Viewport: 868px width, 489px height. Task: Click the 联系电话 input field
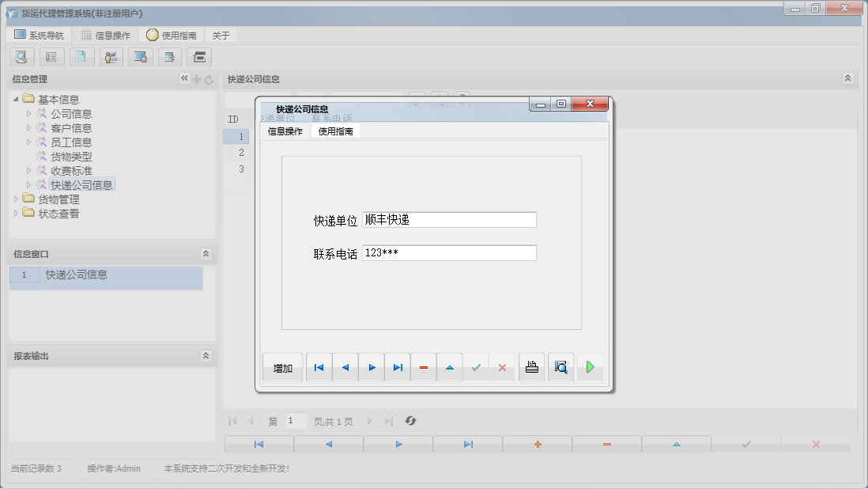448,252
